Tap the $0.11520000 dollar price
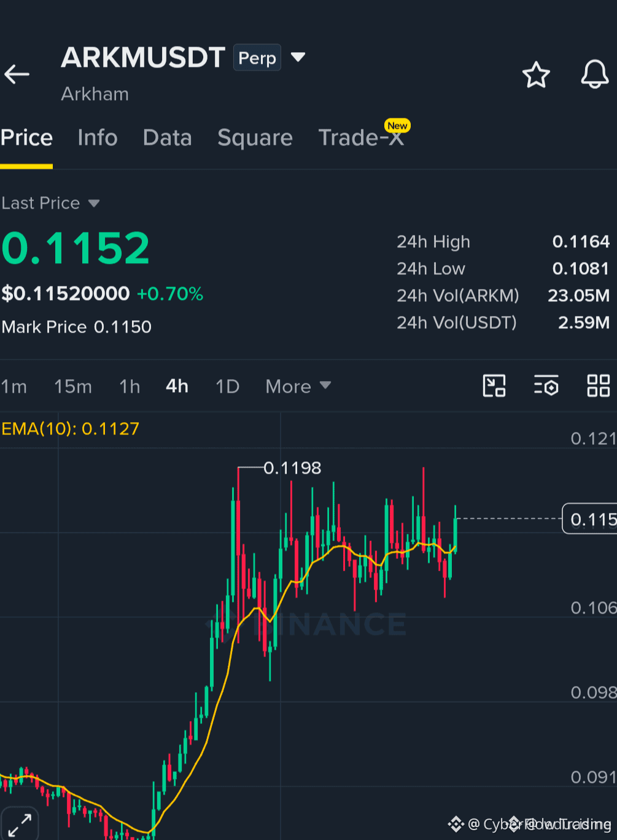617x840 pixels. (x=66, y=293)
